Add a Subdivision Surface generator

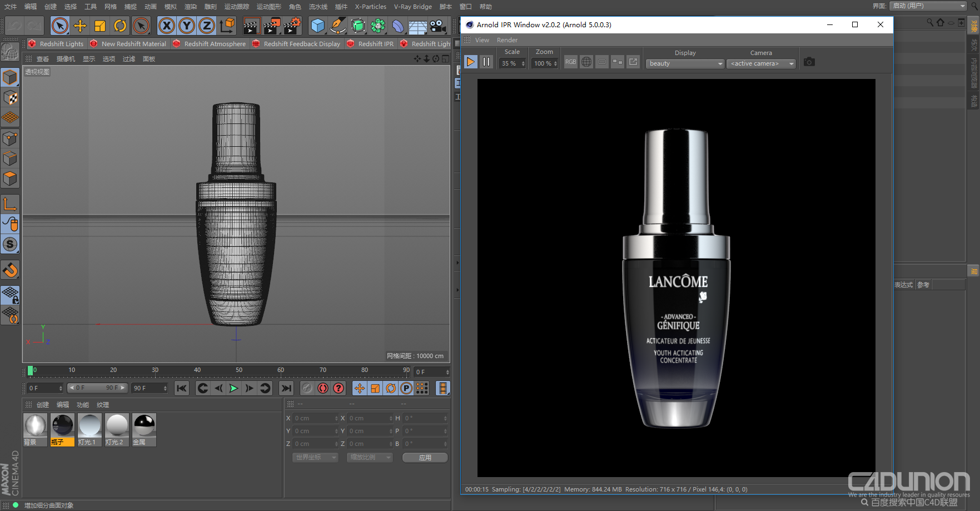[358, 26]
